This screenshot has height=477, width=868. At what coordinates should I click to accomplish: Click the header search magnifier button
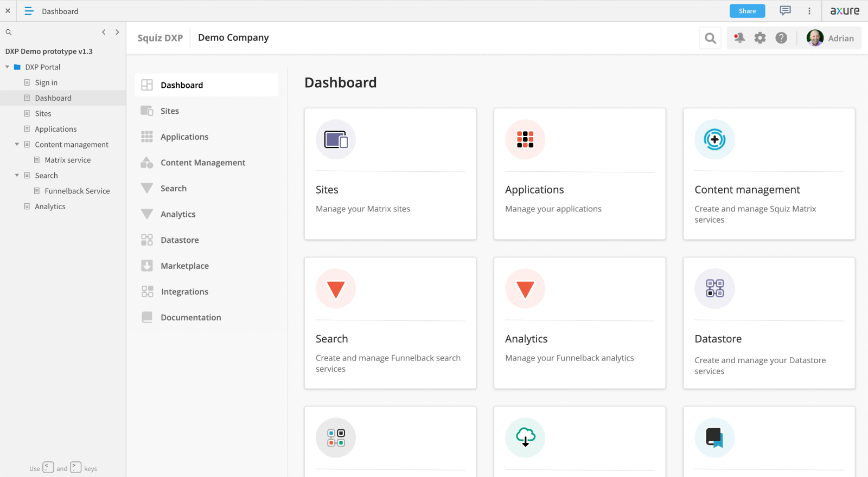(710, 38)
